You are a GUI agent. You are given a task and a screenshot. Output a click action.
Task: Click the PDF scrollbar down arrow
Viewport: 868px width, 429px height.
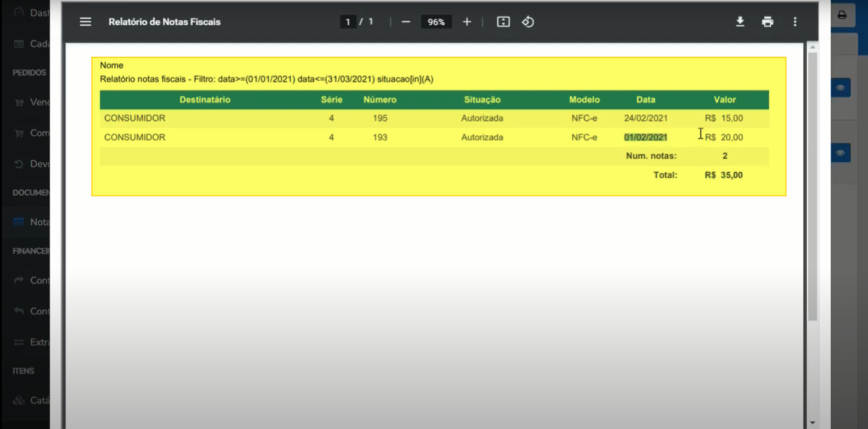click(812, 423)
